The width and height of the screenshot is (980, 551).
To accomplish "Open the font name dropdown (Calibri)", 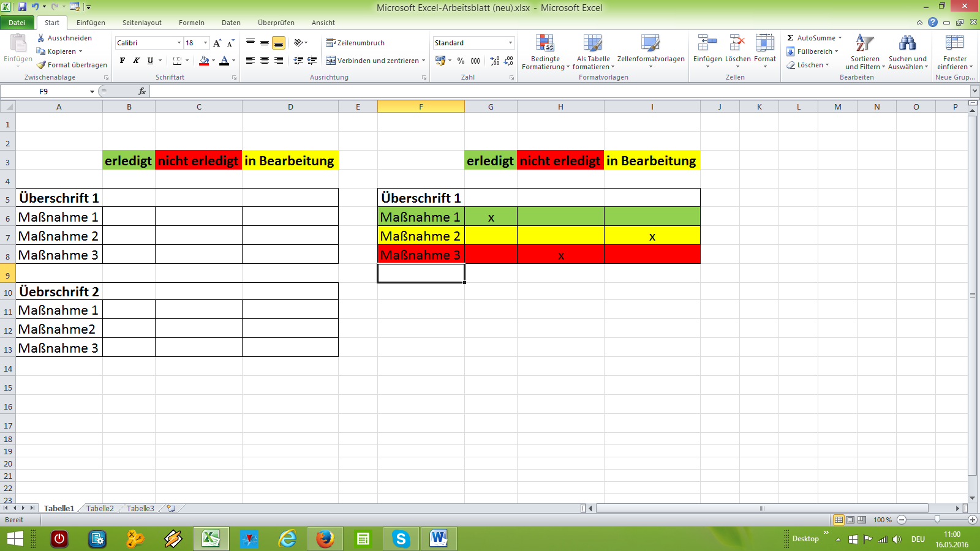I will point(179,43).
